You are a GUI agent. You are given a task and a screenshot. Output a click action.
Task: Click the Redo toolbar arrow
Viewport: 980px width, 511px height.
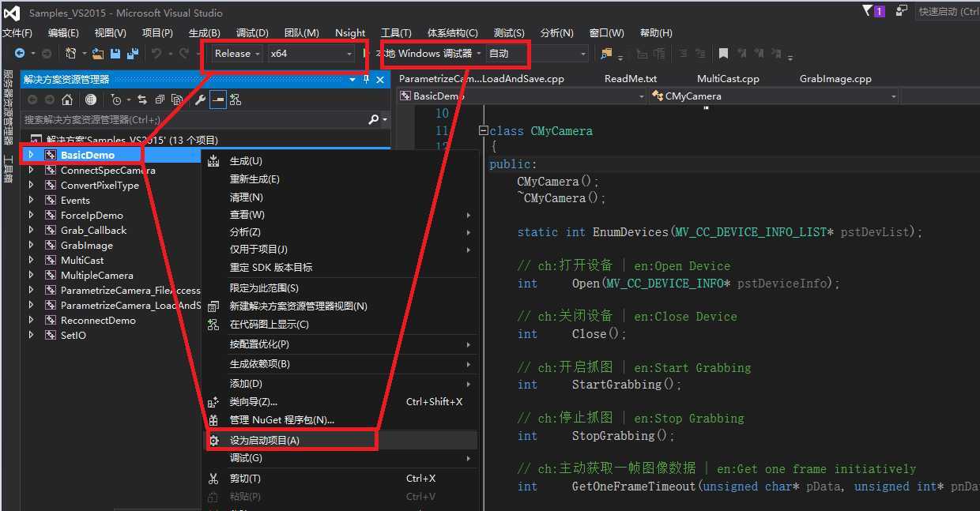[184, 54]
